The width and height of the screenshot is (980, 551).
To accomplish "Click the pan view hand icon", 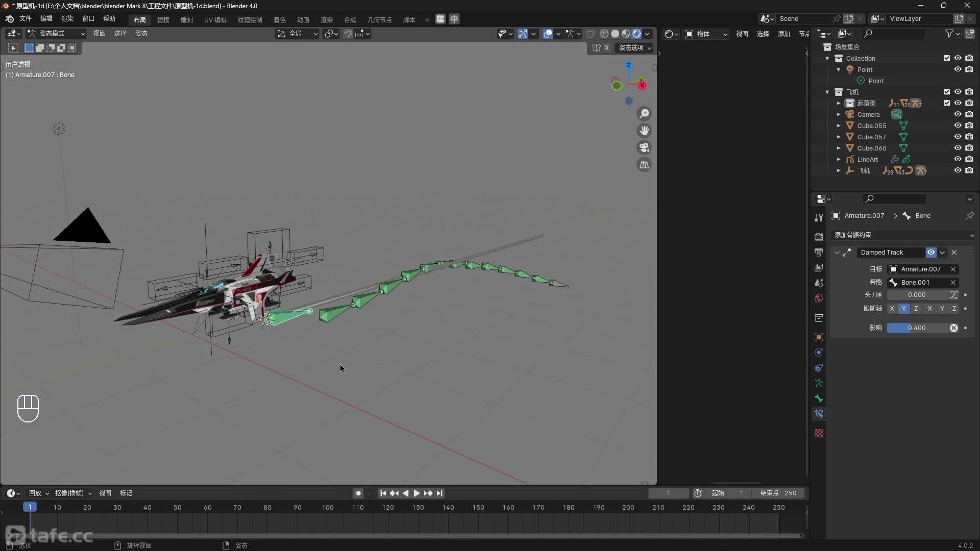I will (644, 131).
